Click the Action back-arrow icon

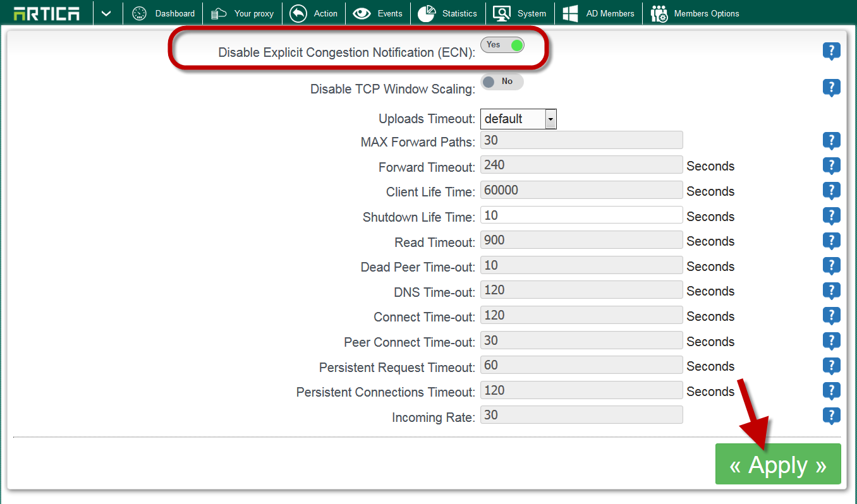pos(298,13)
